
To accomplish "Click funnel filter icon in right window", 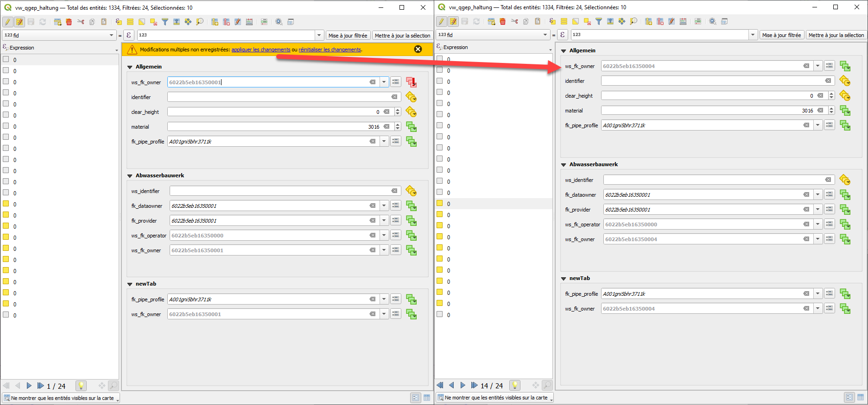I will (599, 21).
